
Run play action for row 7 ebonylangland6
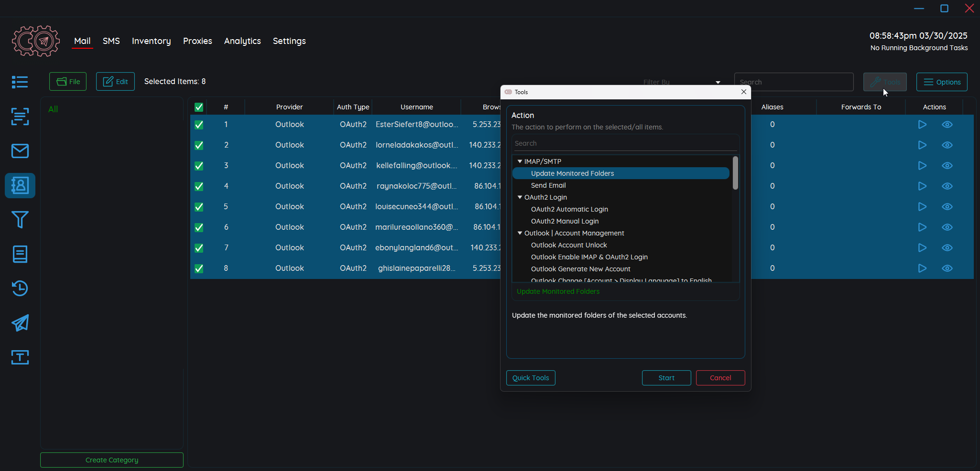tap(922, 248)
